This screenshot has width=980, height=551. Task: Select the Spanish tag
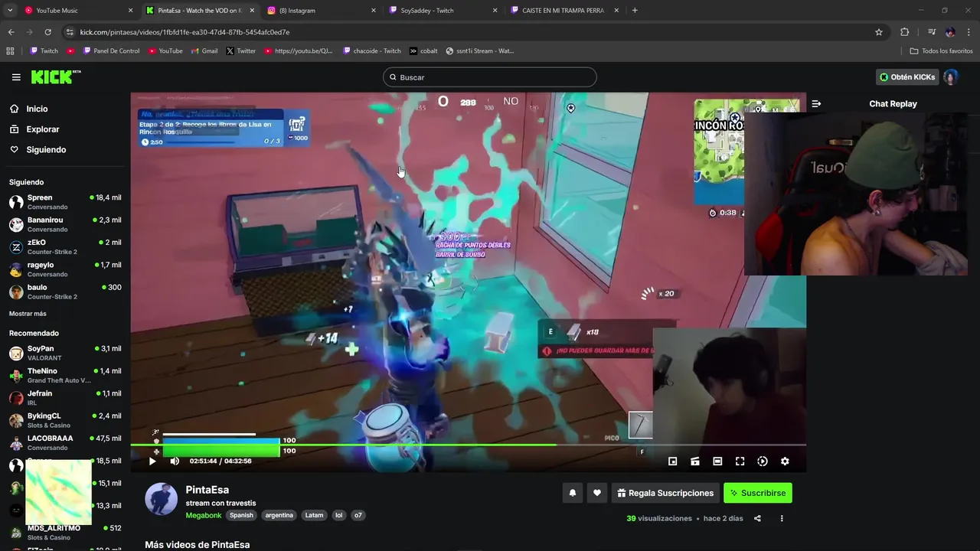tap(241, 515)
